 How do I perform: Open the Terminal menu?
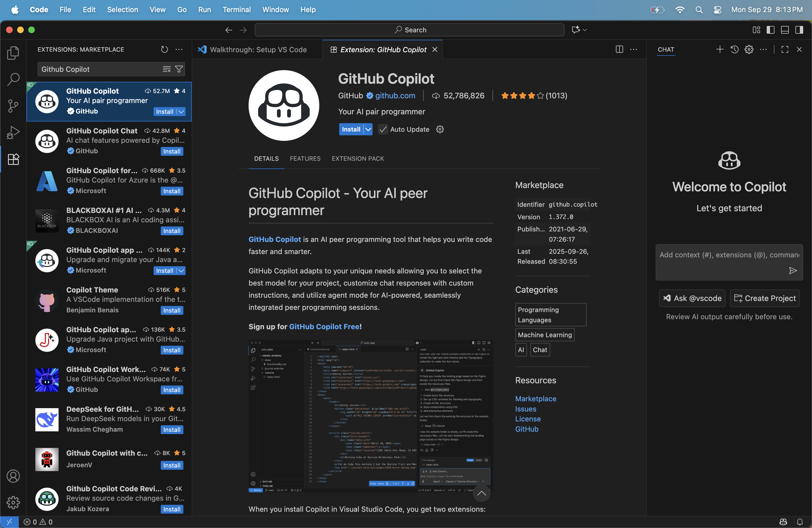point(236,10)
